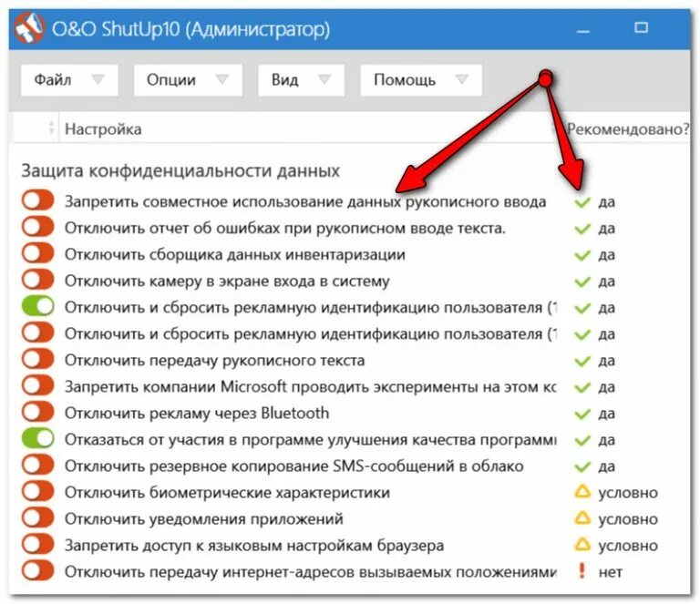
Task: Turn off green toggle for 'рекламную идентификацию пользователя'
Action: (x=38, y=306)
